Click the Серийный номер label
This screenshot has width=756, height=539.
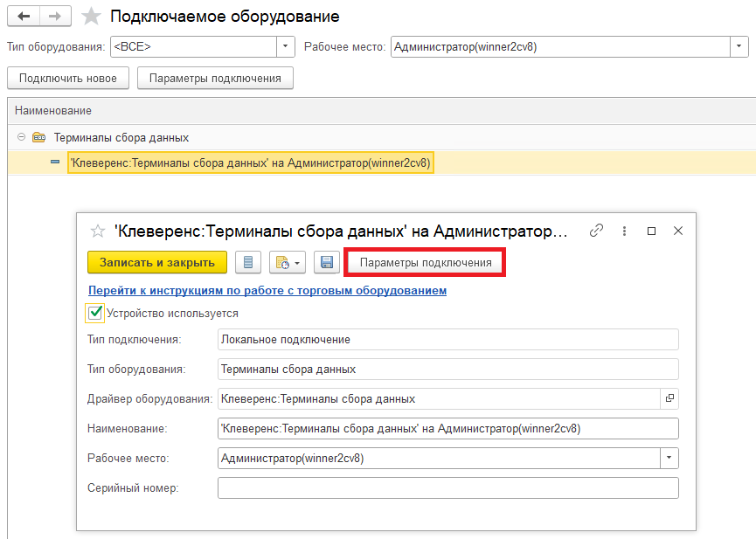(x=133, y=488)
